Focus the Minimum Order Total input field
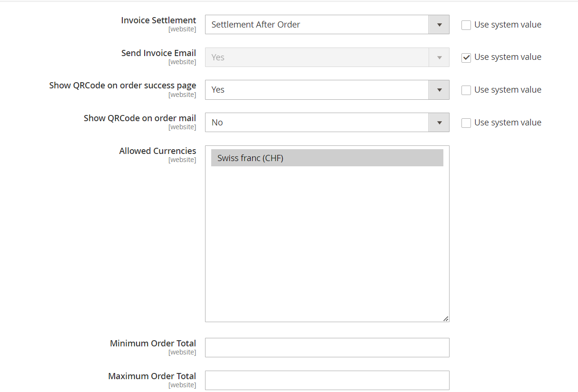 [x=327, y=347]
